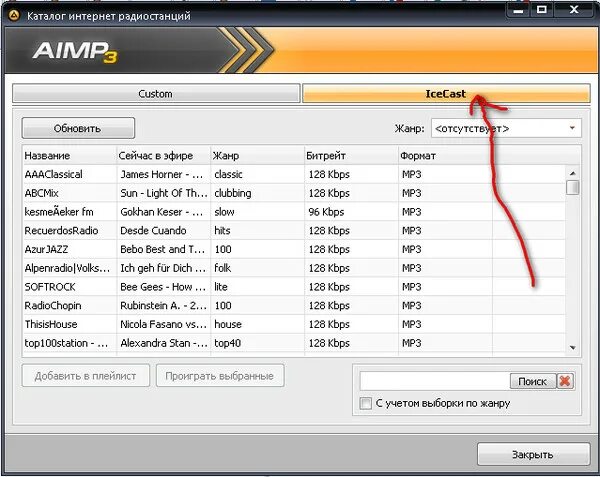Image resolution: width=600 pixels, height=477 pixels.
Task: Click the AIMP window title icon
Action: pyautogui.click(x=14, y=15)
